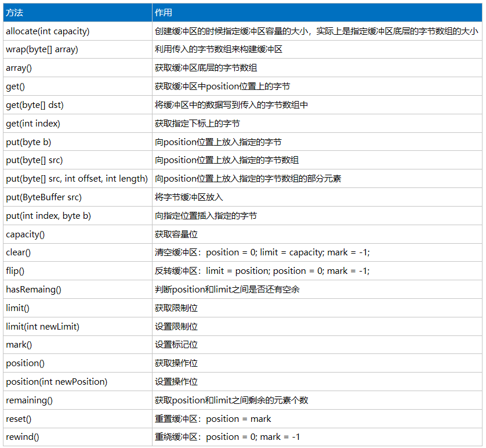Select the 重绕缓冲区 description
The width and height of the screenshot is (486, 448).
click(227, 437)
